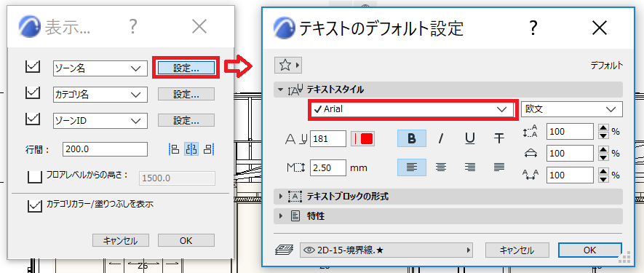The height and width of the screenshot is (273, 644).
Task: Close the 表示 dialog
Action: pyautogui.click(x=199, y=27)
